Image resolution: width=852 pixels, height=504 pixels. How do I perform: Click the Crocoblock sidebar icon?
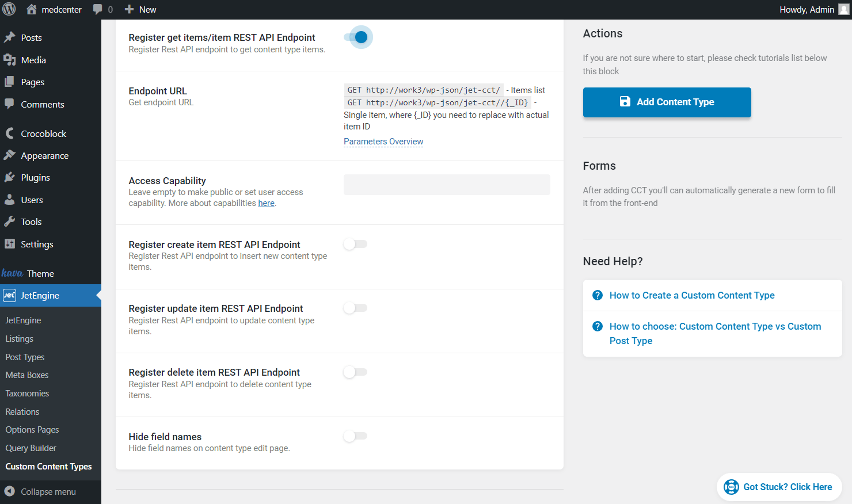(10, 133)
